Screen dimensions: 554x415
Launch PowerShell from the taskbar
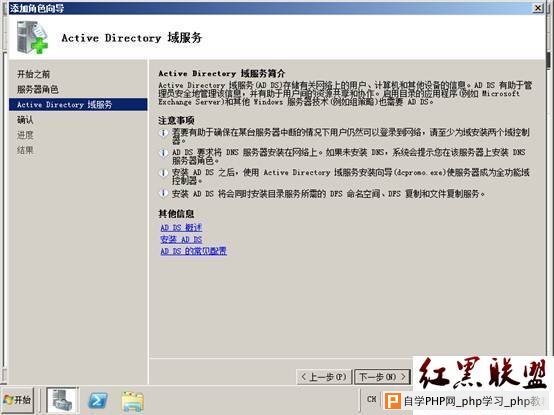pos(97,401)
